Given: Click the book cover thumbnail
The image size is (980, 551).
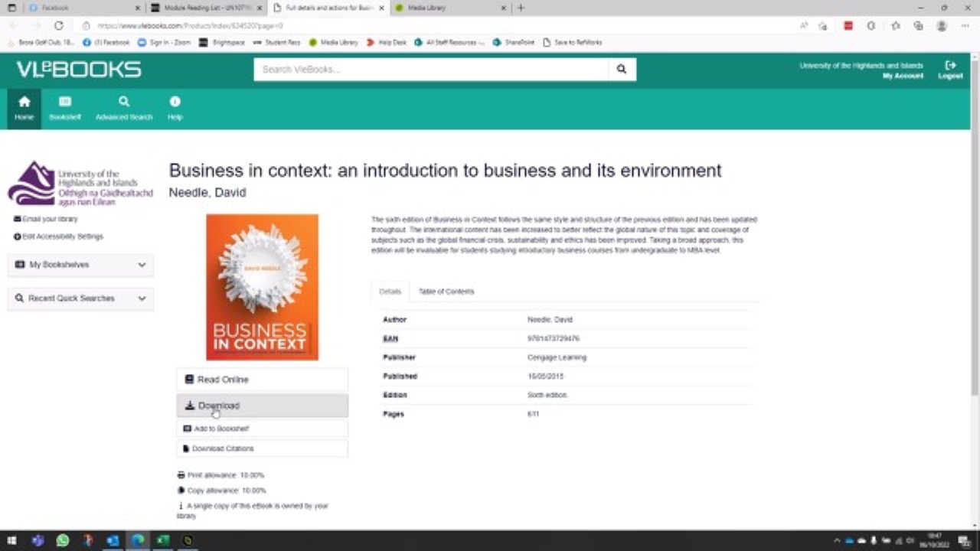Looking at the screenshot, I should tap(262, 287).
